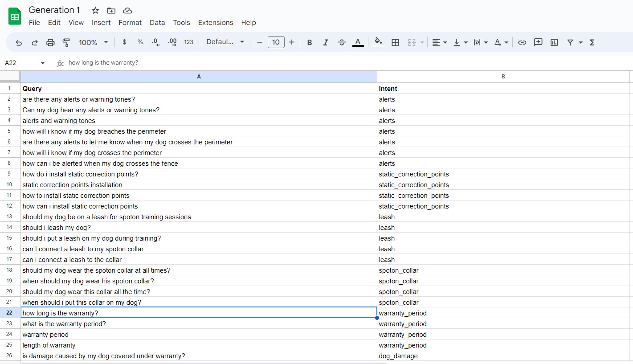The width and height of the screenshot is (633, 364).
Task: Open the functions (sigma) menu
Action: 592,42
